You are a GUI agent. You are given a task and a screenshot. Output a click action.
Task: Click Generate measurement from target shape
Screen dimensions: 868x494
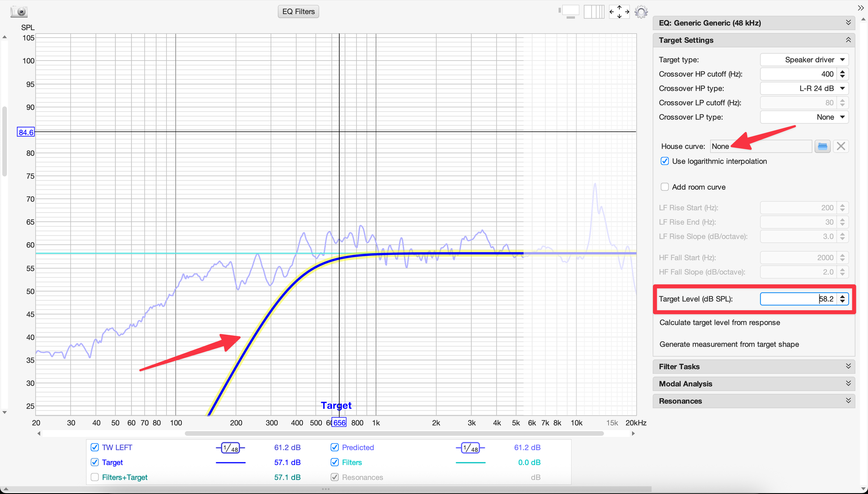click(729, 344)
